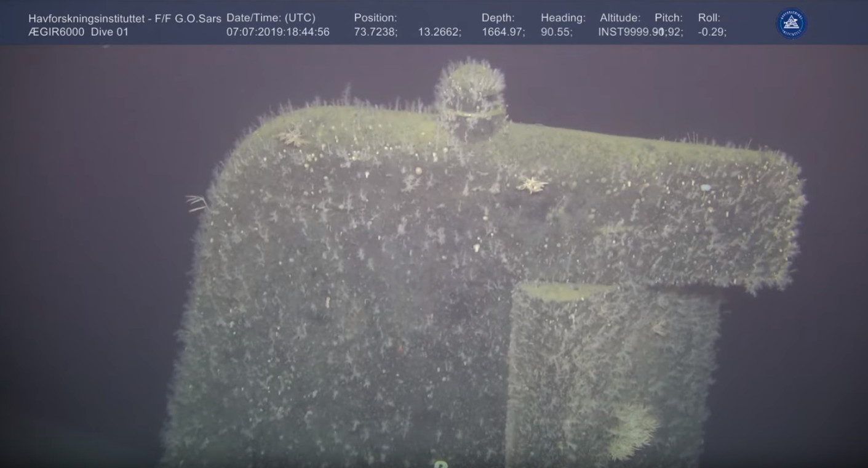The height and width of the screenshot is (468, 868).
Task: Click the 'Position:' label
Action: pos(375,18)
